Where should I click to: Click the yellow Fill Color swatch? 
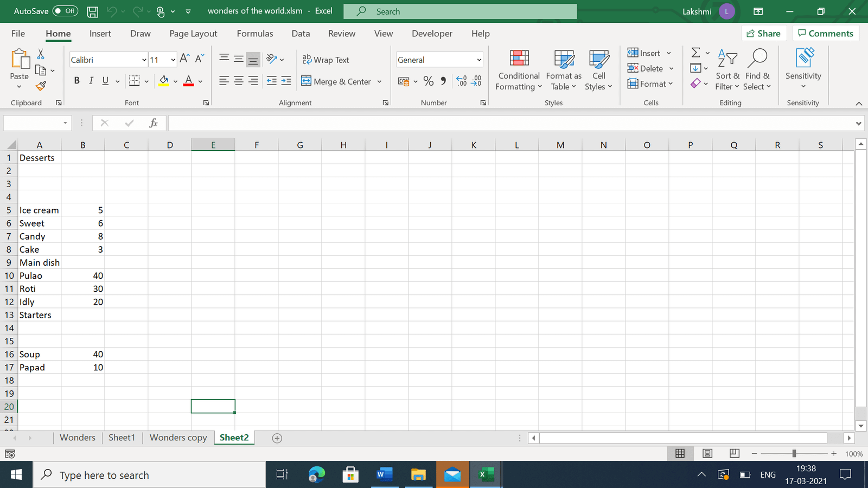[x=164, y=81]
